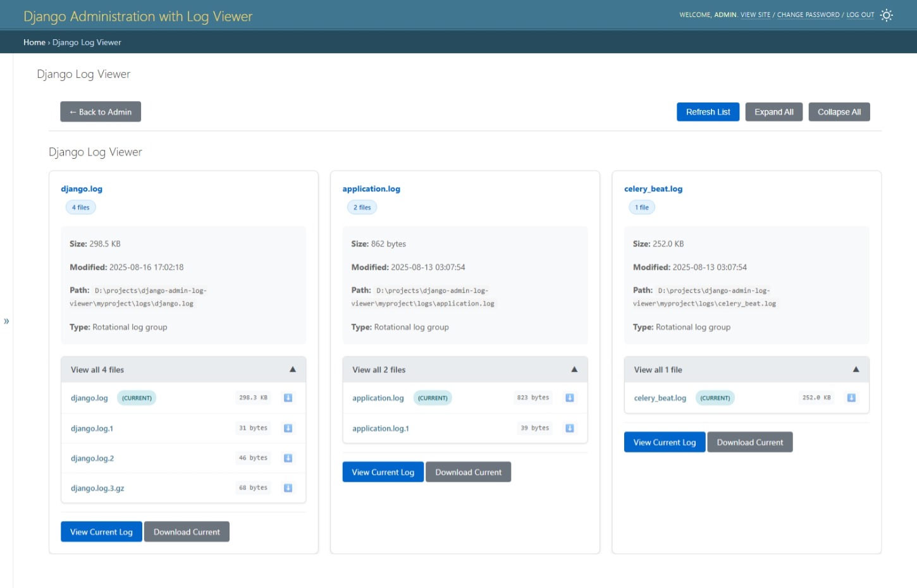Click the '4 files' badge

(81, 207)
